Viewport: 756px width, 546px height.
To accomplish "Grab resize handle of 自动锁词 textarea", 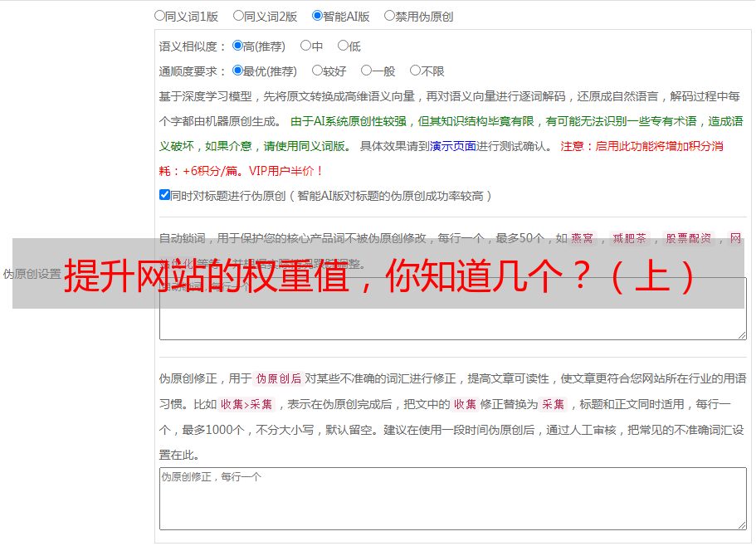I will [x=742, y=335].
